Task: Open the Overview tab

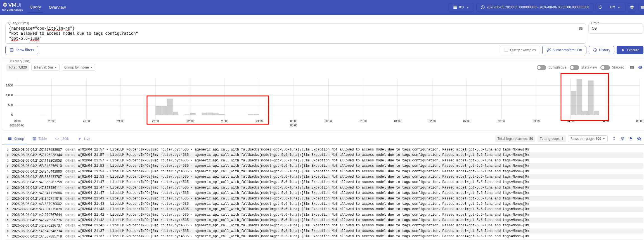Action: (57, 7)
